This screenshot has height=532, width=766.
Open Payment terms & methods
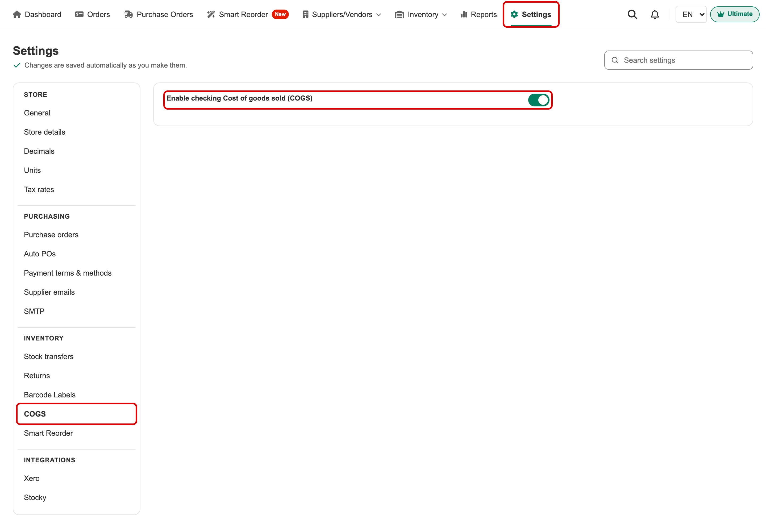(68, 273)
